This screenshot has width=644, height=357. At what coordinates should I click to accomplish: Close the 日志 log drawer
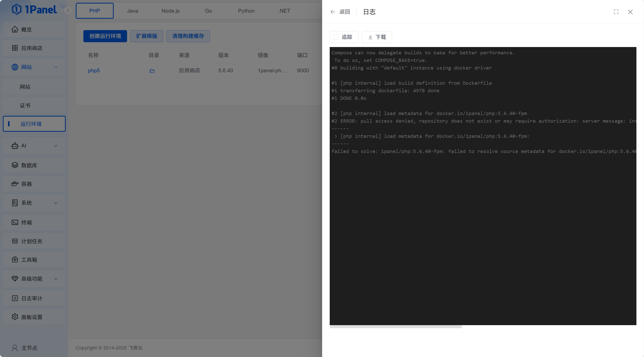pos(630,12)
